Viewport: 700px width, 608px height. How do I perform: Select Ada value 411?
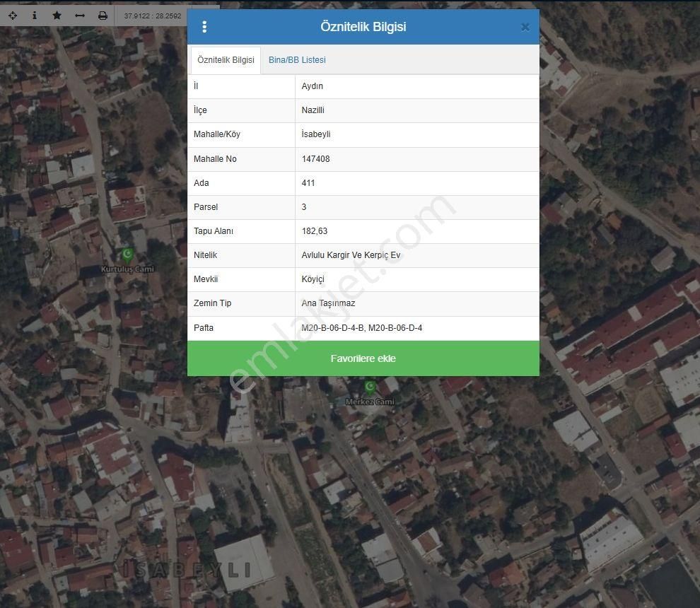pos(308,183)
